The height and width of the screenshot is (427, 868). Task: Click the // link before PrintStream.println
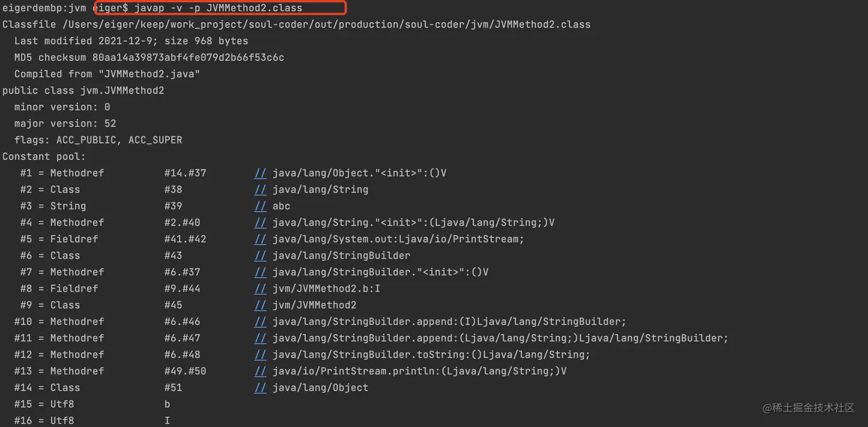tap(261, 371)
